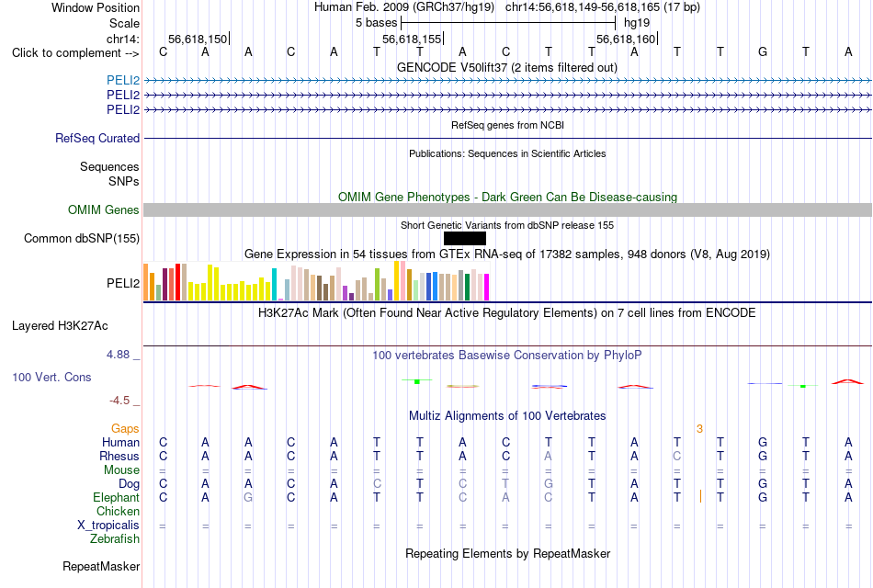Screen dimensions: 873x588
Task: Click the PELI2 label beside the GTEx chart
Action: point(123,283)
